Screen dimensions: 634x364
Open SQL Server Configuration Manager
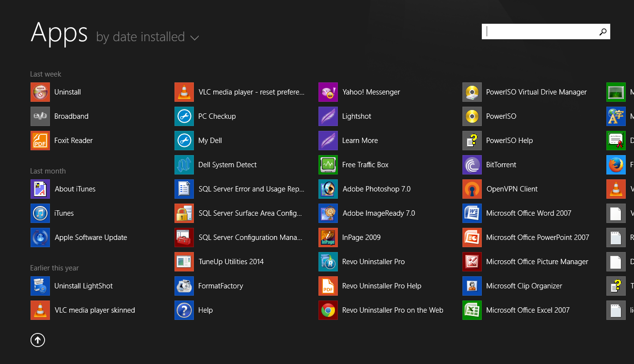pyautogui.click(x=239, y=237)
